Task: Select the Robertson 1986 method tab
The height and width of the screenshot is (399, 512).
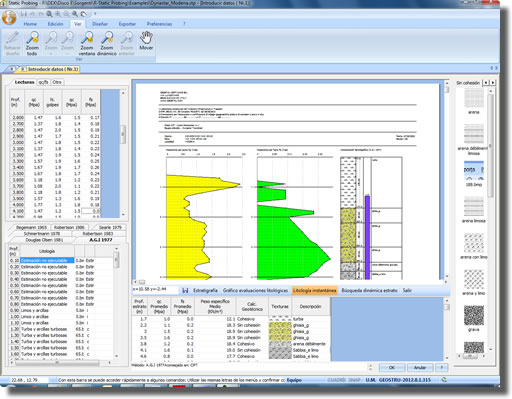Action: click(x=69, y=227)
